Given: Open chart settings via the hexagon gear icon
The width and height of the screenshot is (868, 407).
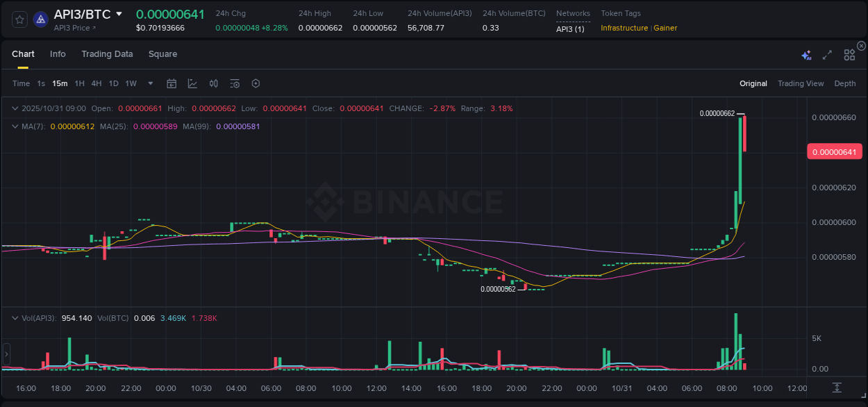Looking at the screenshot, I should (256, 83).
